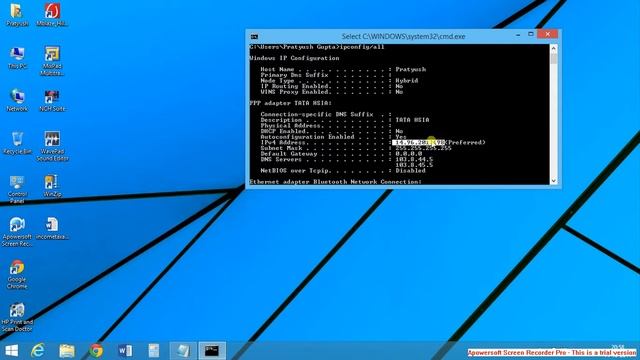
Task: Open File Explorer from the taskbar
Action: pyautogui.click(x=67, y=351)
